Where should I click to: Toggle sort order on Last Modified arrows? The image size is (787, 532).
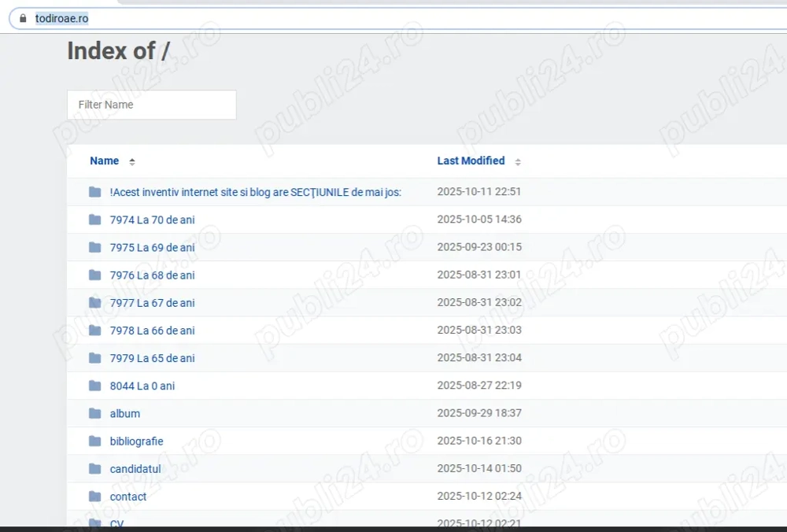(517, 161)
